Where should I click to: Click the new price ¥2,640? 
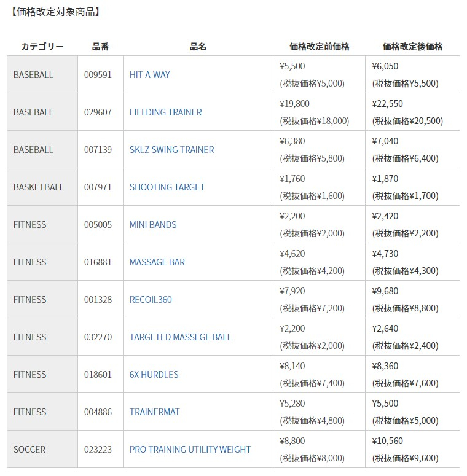[385, 329]
